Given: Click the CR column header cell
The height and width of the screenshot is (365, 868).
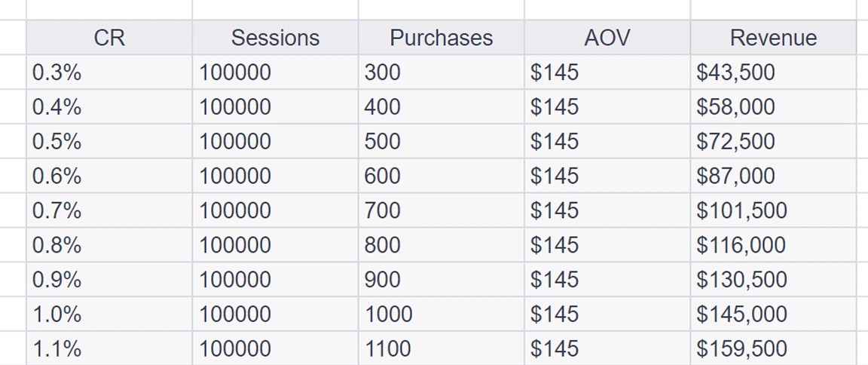Looking at the screenshot, I should [109, 38].
